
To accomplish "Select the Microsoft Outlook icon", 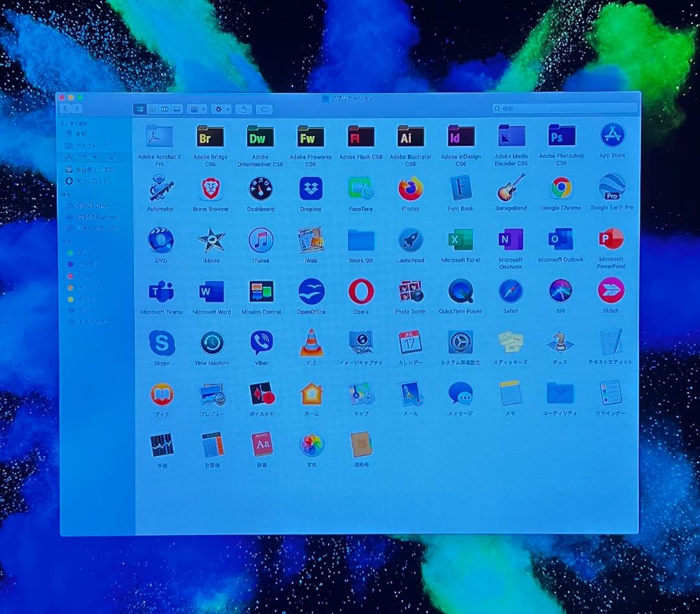I will (x=561, y=240).
